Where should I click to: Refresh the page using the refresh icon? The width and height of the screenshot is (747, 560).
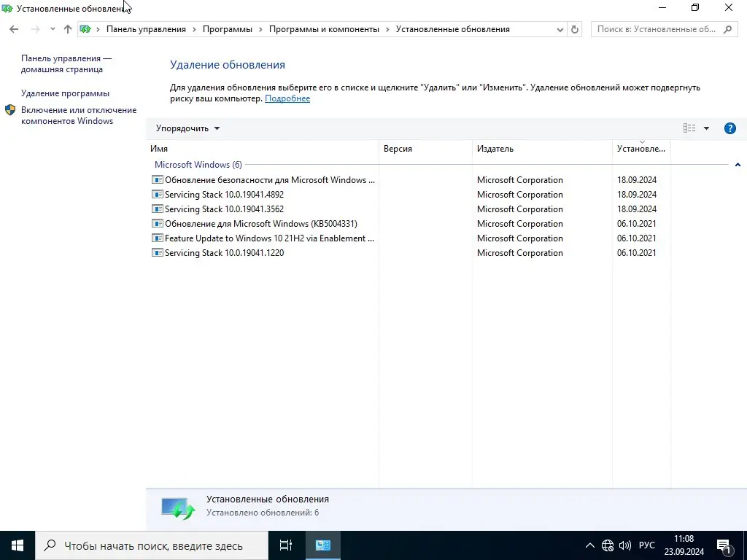click(x=575, y=29)
